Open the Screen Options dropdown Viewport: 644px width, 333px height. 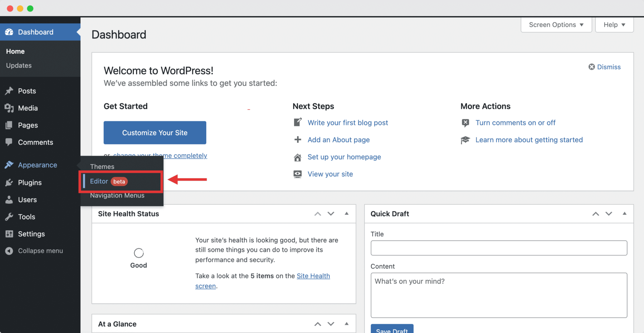pos(556,25)
